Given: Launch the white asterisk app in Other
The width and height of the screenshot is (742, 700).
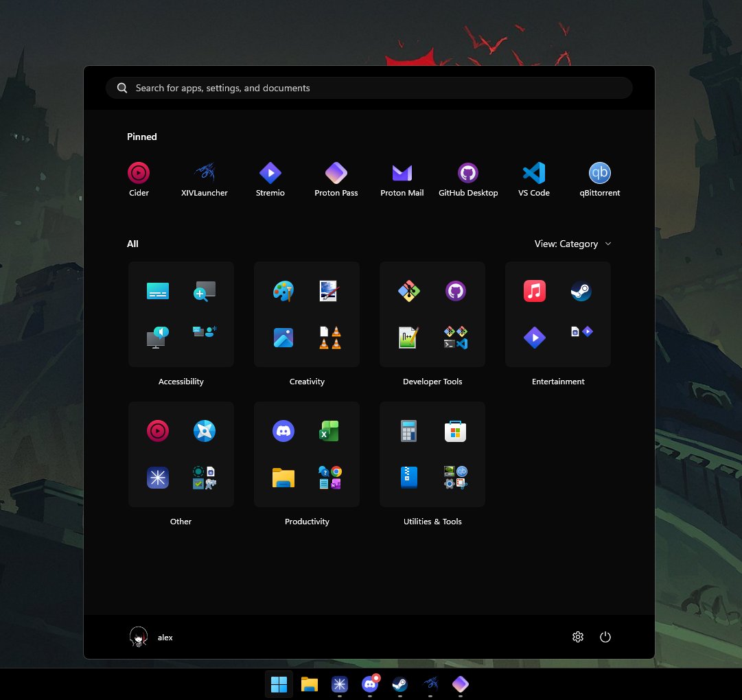Looking at the screenshot, I should pyautogui.click(x=158, y=478).
